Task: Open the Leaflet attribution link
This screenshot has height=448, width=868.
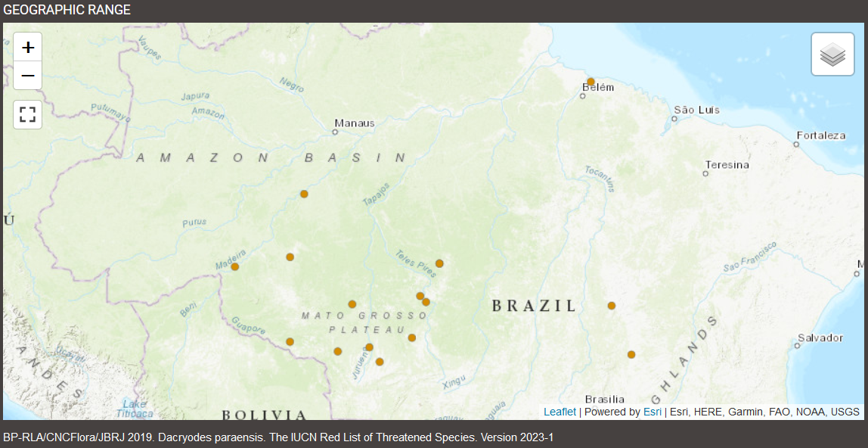Action: coord(560,412)
